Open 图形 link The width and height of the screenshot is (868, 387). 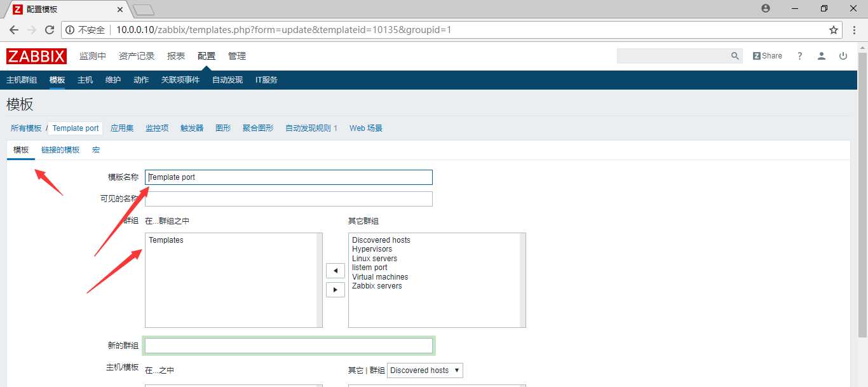click(223, 128)
